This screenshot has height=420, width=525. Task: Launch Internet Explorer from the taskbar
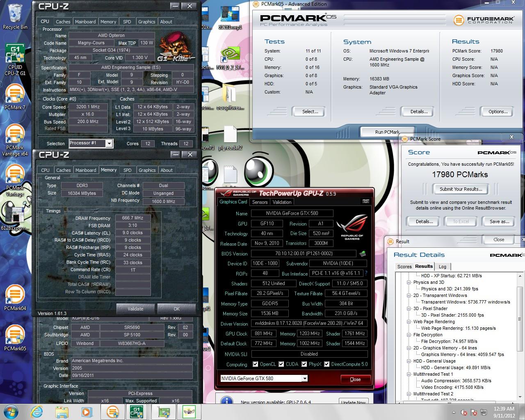click(37, 412)
